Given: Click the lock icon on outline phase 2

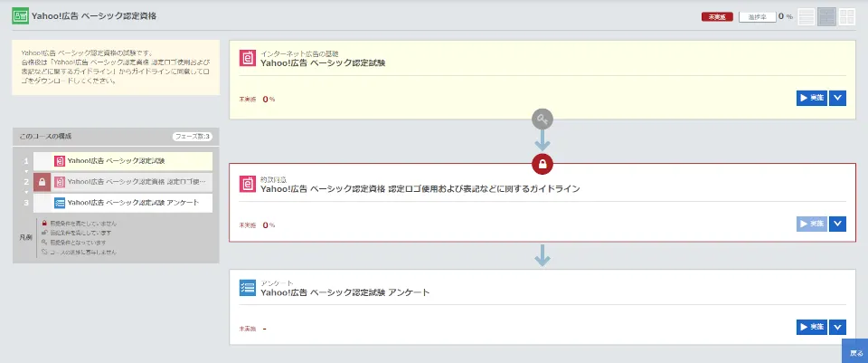Looking at the screenshot, I should click(x=42, y=182).
